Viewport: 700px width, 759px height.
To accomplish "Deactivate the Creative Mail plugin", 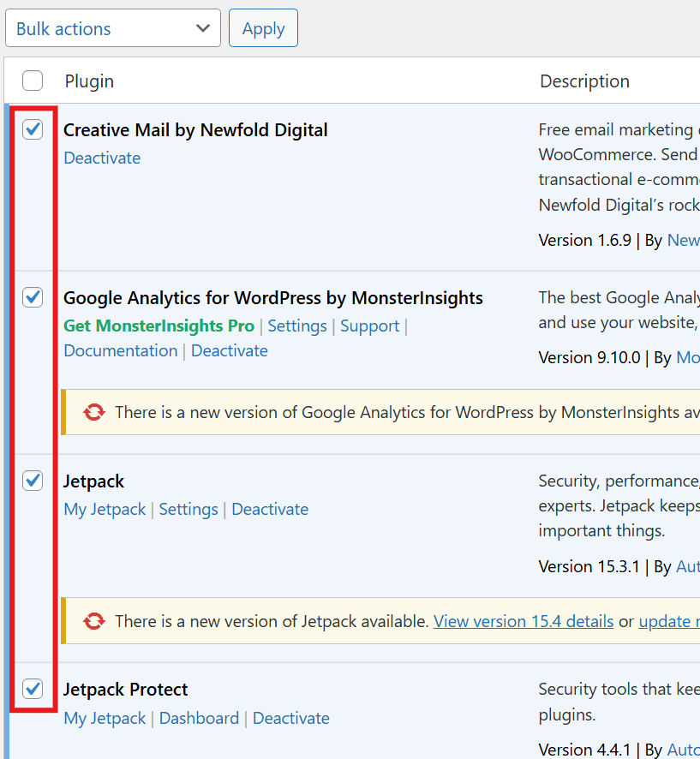I will coord(102,158).
